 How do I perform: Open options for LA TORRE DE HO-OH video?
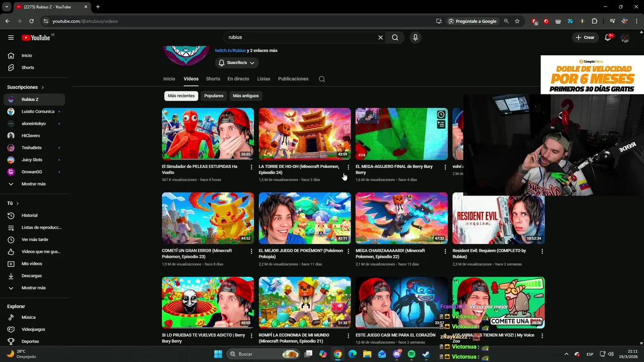pyautogui.click(x=348, y=167)
